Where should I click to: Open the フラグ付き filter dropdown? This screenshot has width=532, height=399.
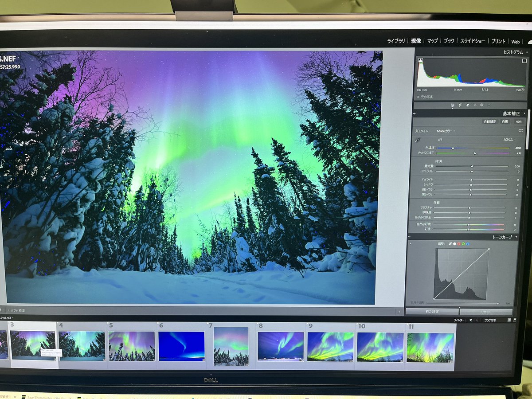(490, 320)
